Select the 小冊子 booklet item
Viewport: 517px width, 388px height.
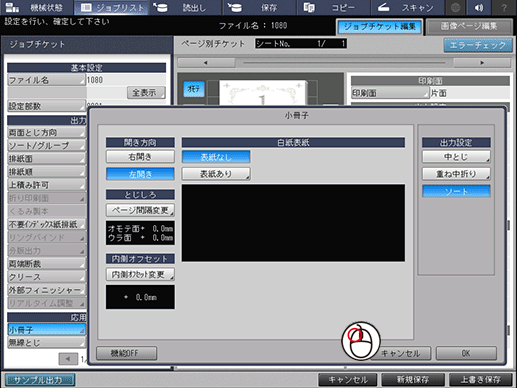click(46, 330)
